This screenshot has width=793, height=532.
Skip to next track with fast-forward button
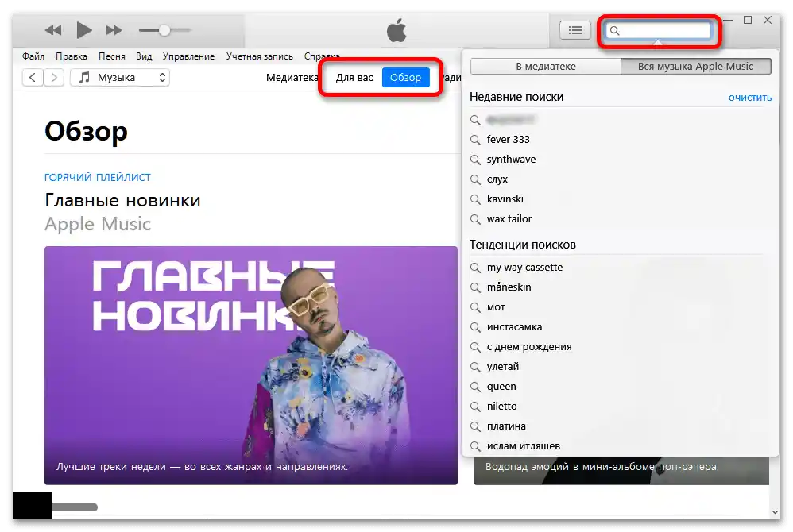[x=114, y=30]
